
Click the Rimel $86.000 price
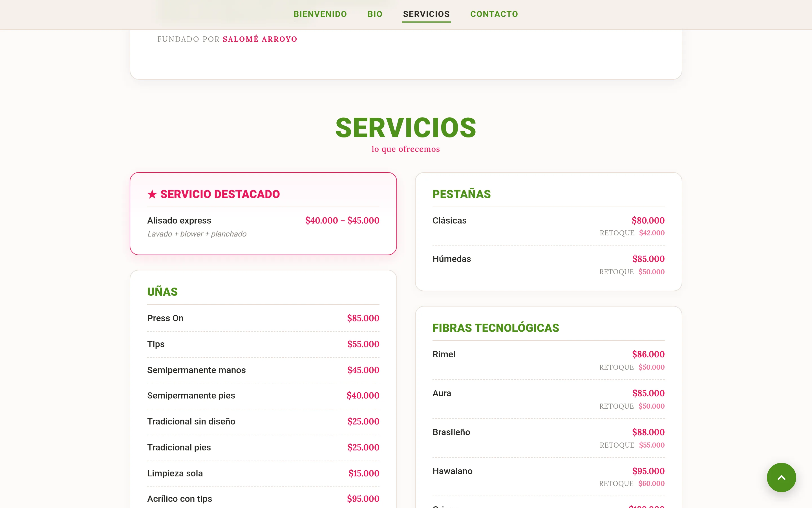[648, 354]
